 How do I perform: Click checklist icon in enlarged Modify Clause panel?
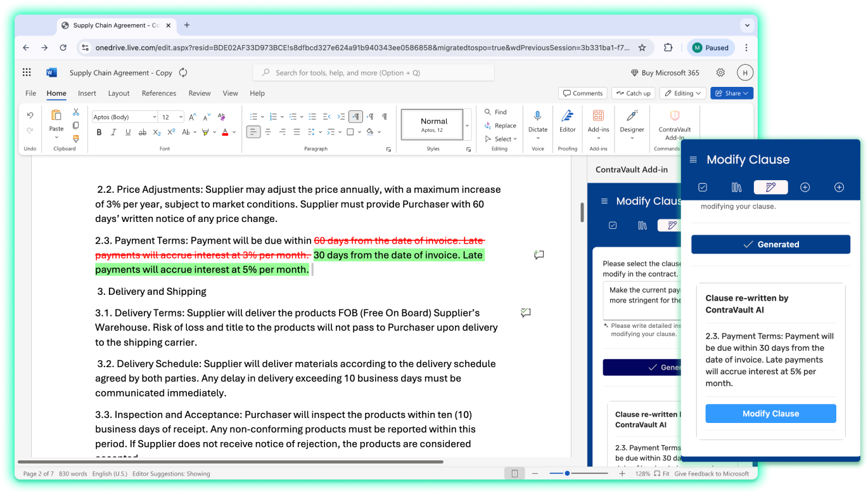pos(703,187)
